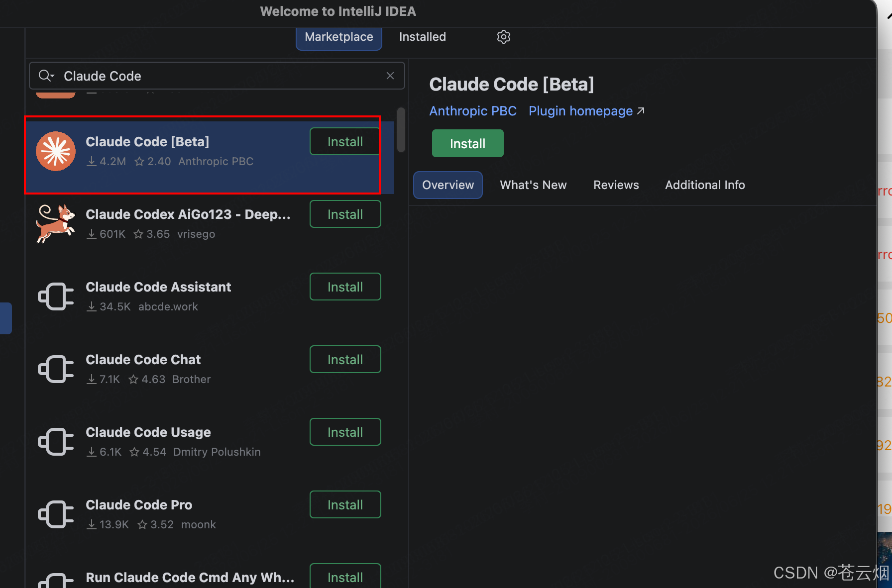This screenshot has height=588, width=892.
Task: Click the abcde.work vendor name
Action: [x=168, y=307]
